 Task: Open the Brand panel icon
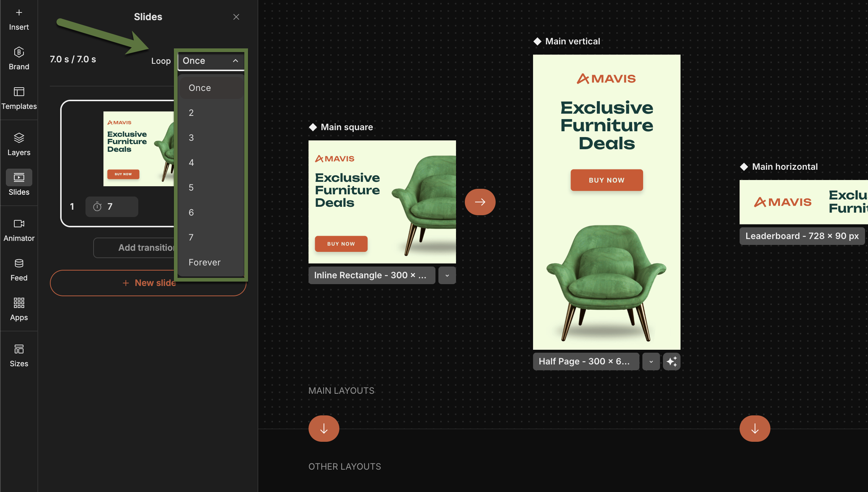(19, 59)
